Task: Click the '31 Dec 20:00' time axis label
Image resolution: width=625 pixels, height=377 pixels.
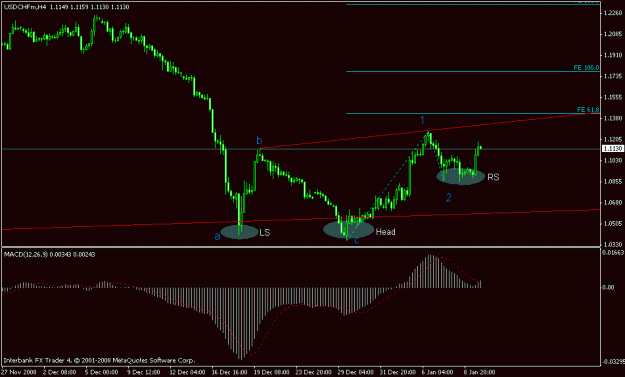Action: click(x=397, y=372)
